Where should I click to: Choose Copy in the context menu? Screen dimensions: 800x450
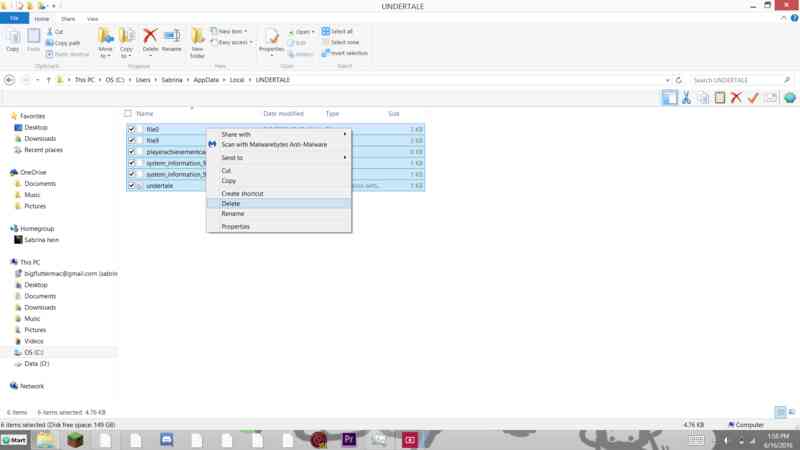tap(279, 181)
